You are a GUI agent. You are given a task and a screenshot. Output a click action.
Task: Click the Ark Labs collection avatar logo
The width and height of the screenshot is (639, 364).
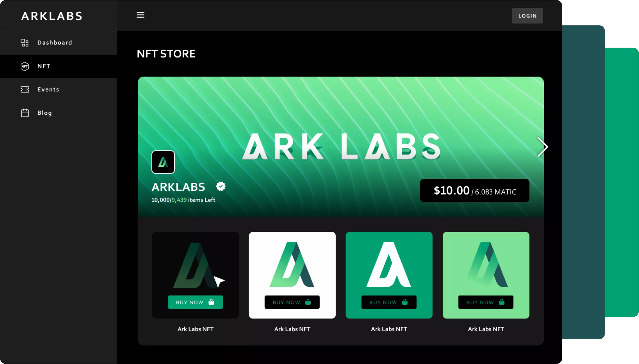pos(163,162)
